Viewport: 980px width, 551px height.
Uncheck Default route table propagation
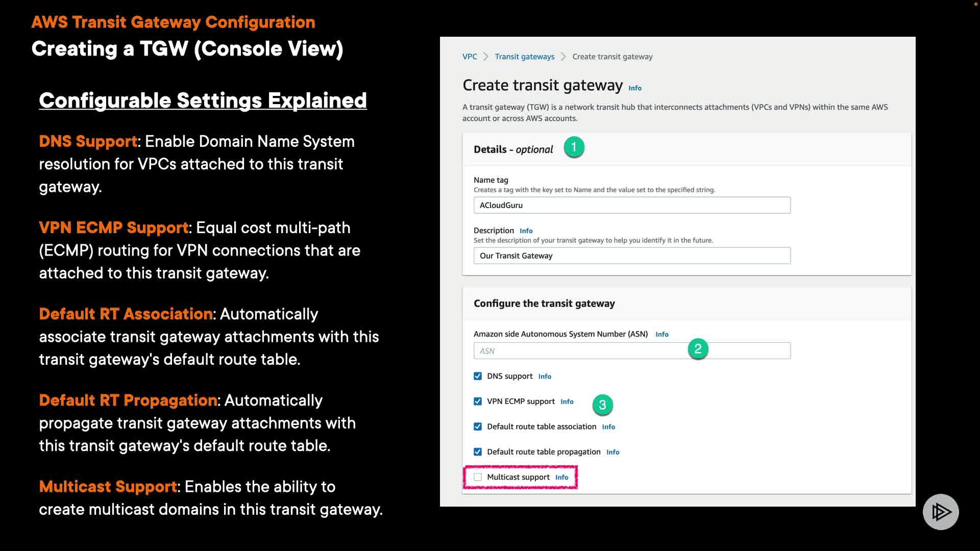478,452
